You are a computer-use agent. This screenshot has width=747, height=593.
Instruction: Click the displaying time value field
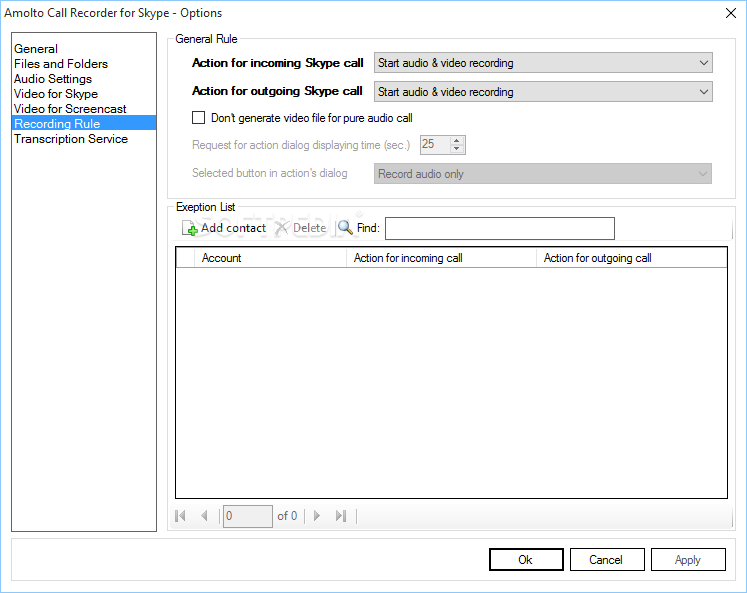(435, 145)
